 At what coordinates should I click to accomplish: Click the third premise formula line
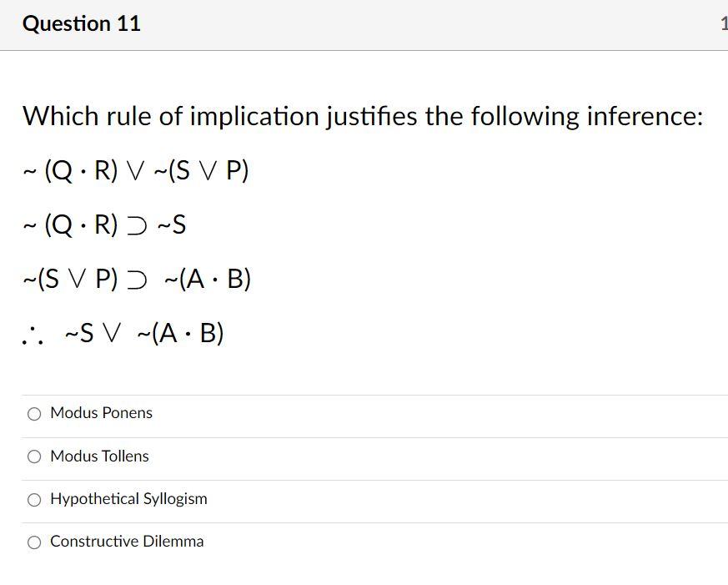coord(136,278)
